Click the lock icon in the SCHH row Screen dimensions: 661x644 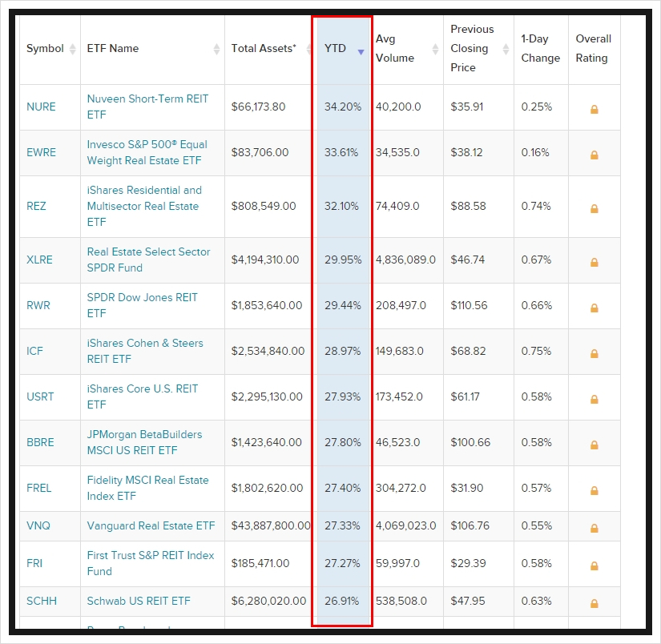(x=594, y=603)
